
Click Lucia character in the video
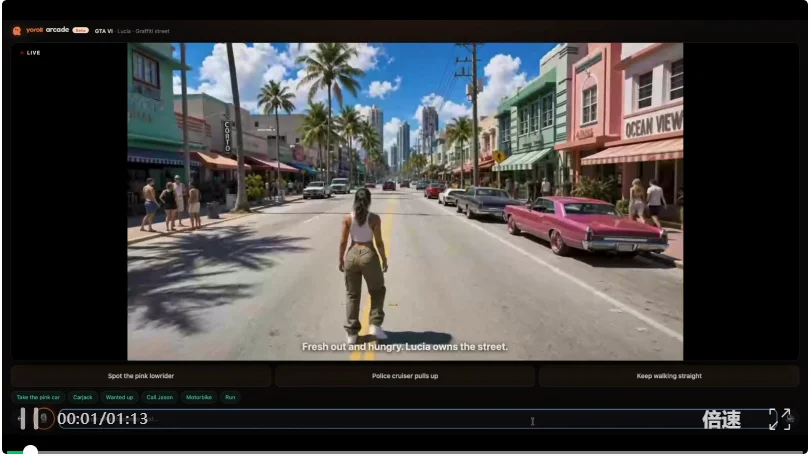pos(364,266)
